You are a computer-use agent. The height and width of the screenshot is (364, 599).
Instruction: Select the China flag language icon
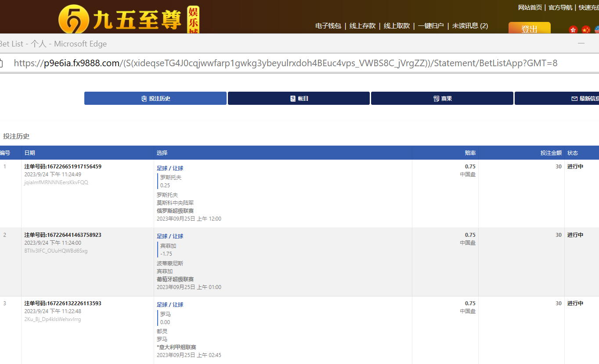tap(586, 30)
